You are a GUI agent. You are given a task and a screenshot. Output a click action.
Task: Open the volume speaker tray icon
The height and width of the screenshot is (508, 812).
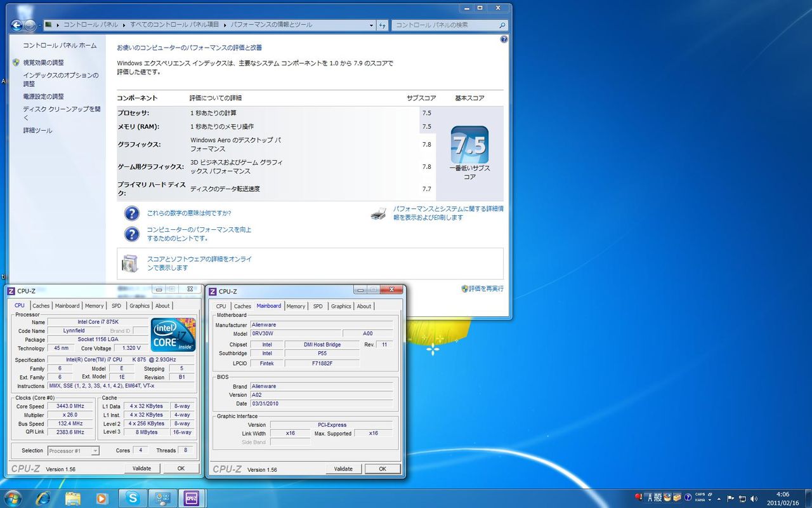click(x=753, y=498)
